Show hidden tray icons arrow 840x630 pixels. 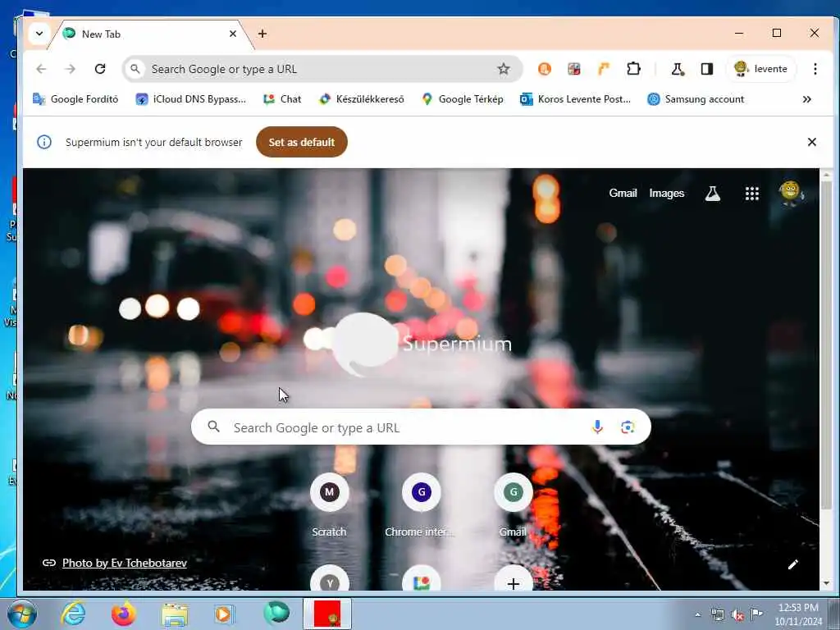point(697,614)
